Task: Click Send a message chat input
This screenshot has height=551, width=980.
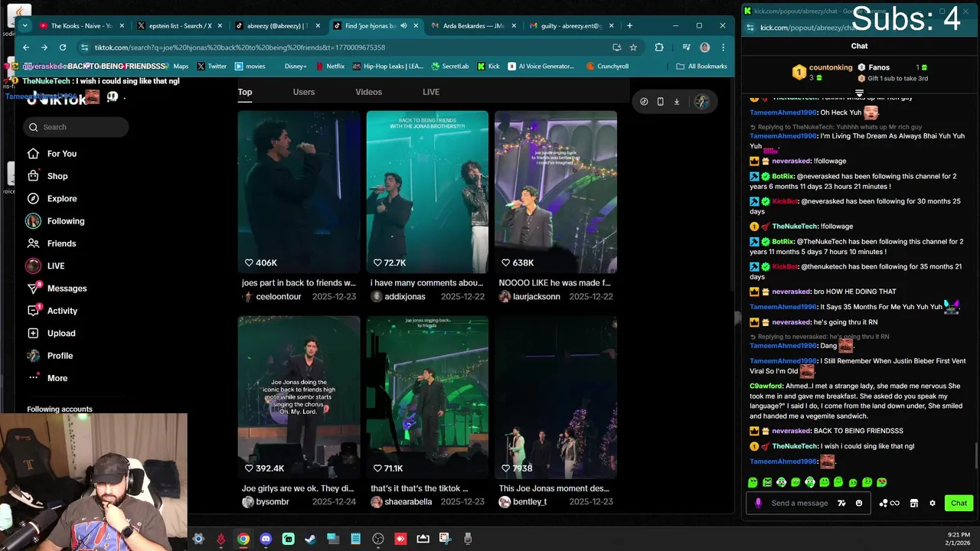Action: [799, 504]
